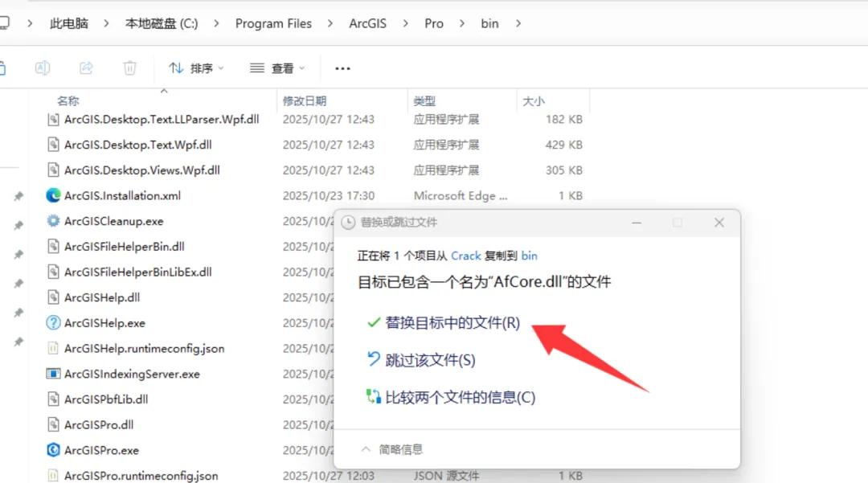Click 此电脑 in the address breadcrumb

pos(68,24)
